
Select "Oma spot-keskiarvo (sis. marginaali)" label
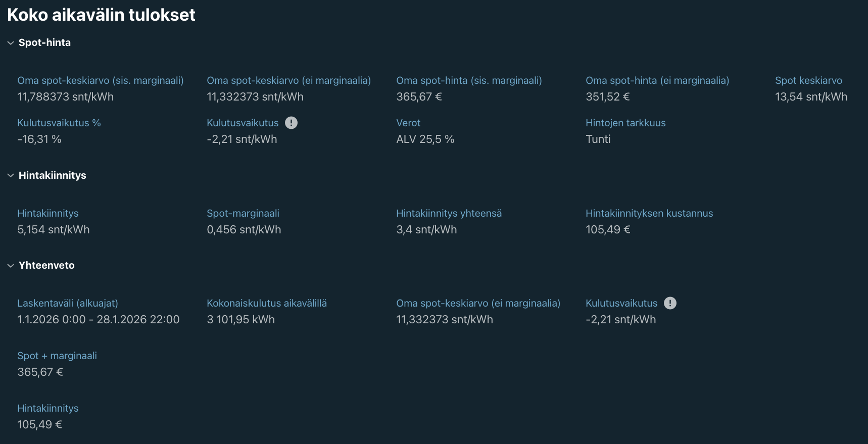pyautogui.click(x=100, y=80)
